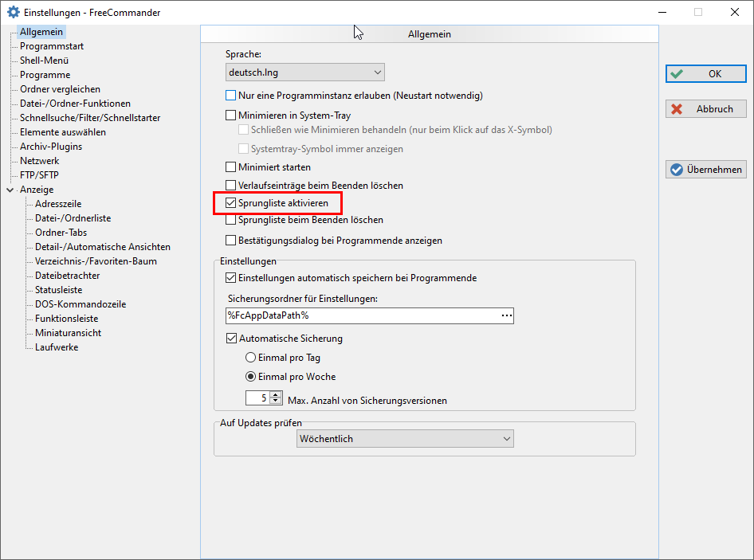Select Miniaturansicht tree entry
The height and width of the screenshot is (560, 754).
click(x=68, y=333)
